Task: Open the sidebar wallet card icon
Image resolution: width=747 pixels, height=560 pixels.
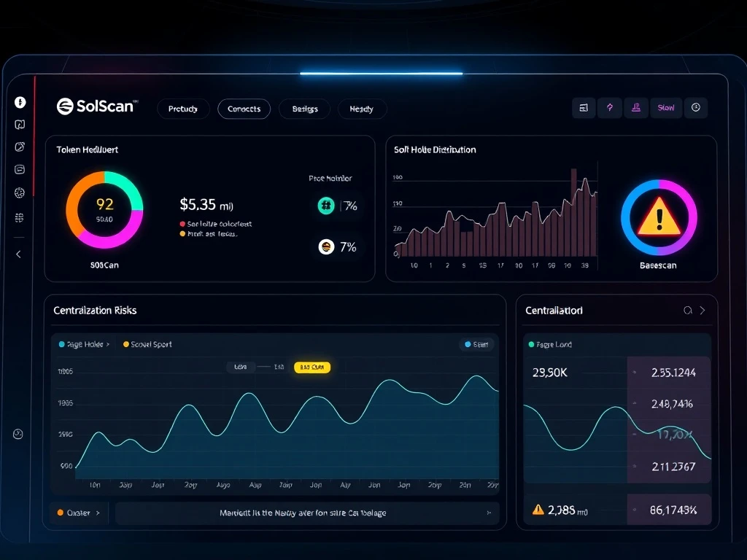Action: point(20,169)
